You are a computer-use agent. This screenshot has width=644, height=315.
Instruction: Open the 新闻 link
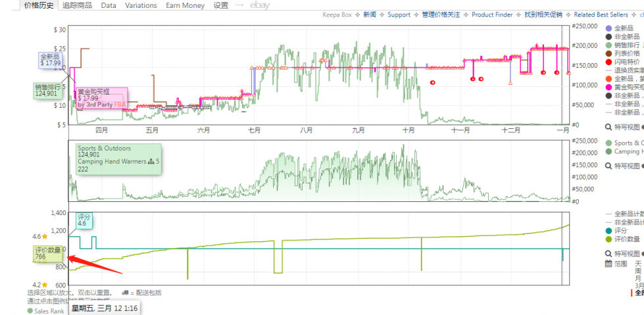coord(370,14)
